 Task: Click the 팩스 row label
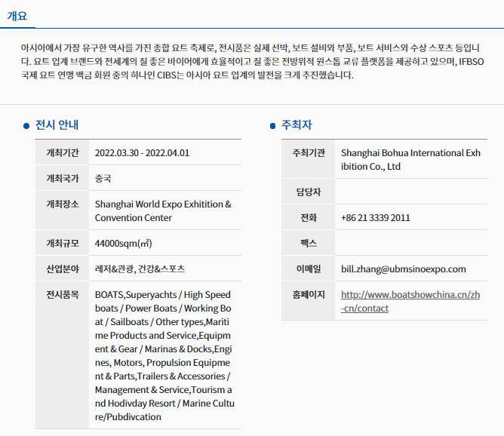coord(309,243)
